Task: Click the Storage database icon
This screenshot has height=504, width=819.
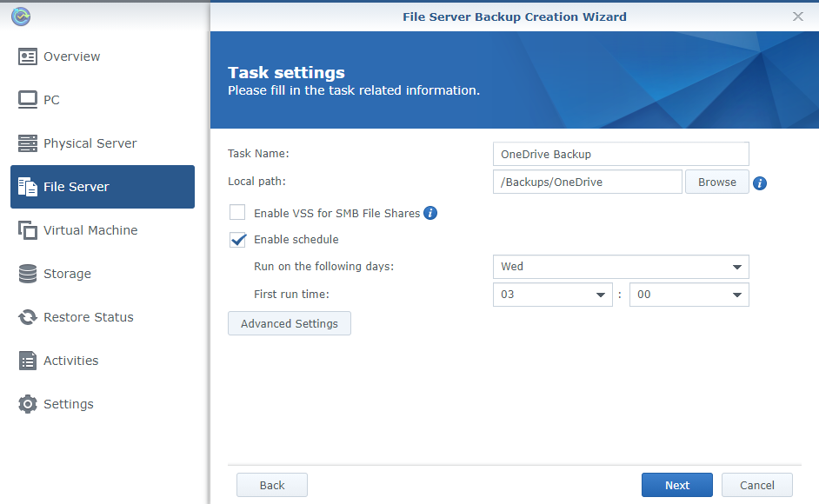Action: click(x=28, y=274)
